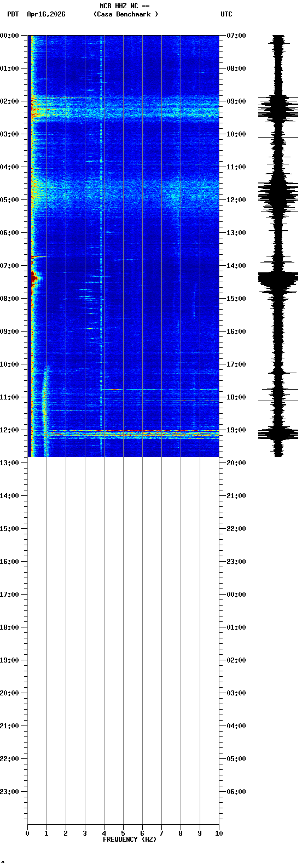Click the diffuse energy band near 04:45 PDT
The height and width of the screenshot is (868, 302).
(125, 192)
